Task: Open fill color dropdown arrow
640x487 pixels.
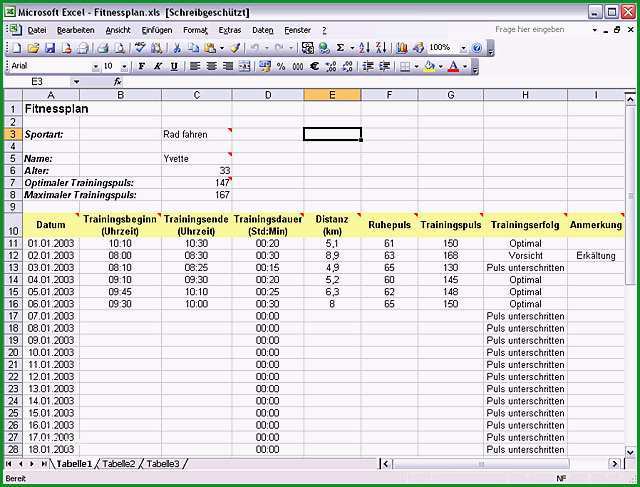Action: click(x=440, y=66)
